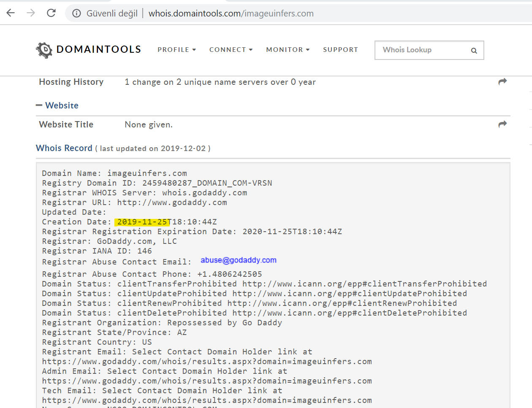Viewport: 532px width, 408px height.
Task: Click the Hosting History label
Action: pos(71,82)
